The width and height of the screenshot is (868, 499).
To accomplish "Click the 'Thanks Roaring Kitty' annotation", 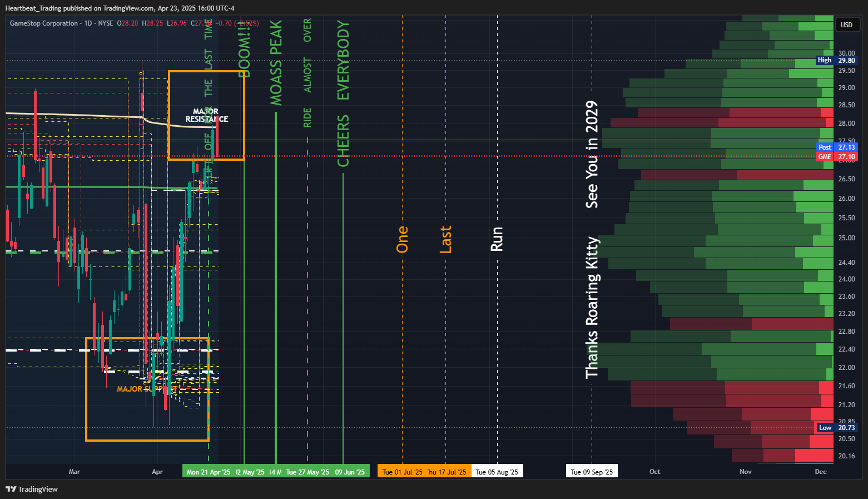I will [592, 308].
